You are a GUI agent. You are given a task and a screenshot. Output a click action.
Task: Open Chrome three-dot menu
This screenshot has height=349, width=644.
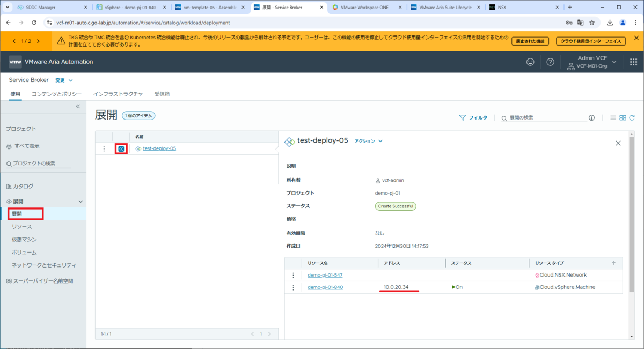pos(635,23)
